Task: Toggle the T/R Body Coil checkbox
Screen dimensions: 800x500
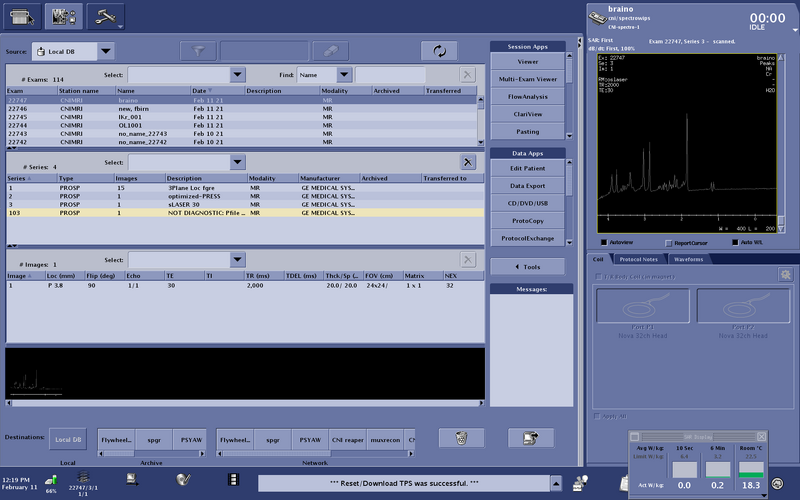Action: click(x=598, y=277)
